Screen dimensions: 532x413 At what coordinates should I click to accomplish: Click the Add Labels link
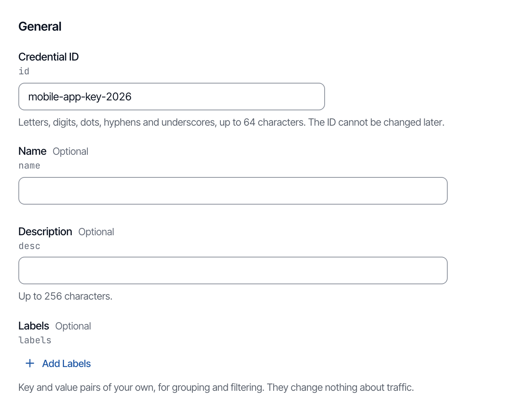58,363
